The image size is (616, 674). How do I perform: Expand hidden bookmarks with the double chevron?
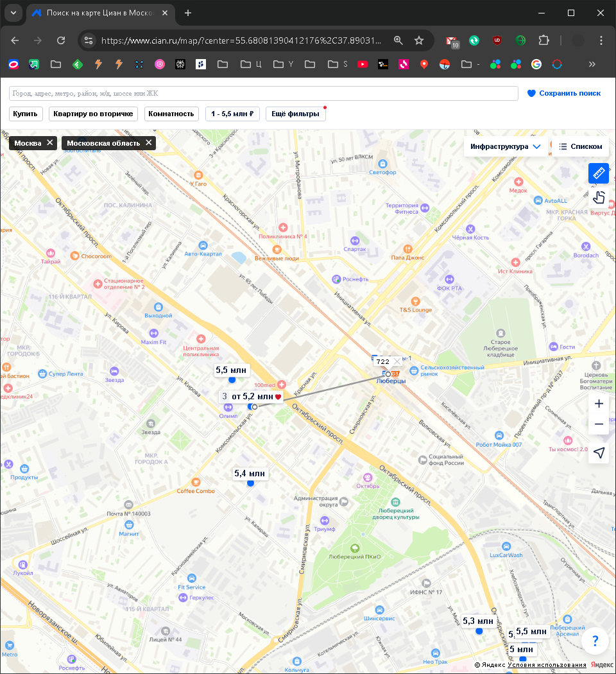tap(592, 64)
